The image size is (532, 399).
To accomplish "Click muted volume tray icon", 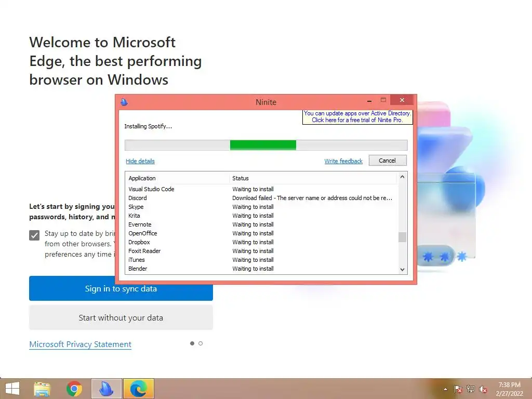I will 483,389.
